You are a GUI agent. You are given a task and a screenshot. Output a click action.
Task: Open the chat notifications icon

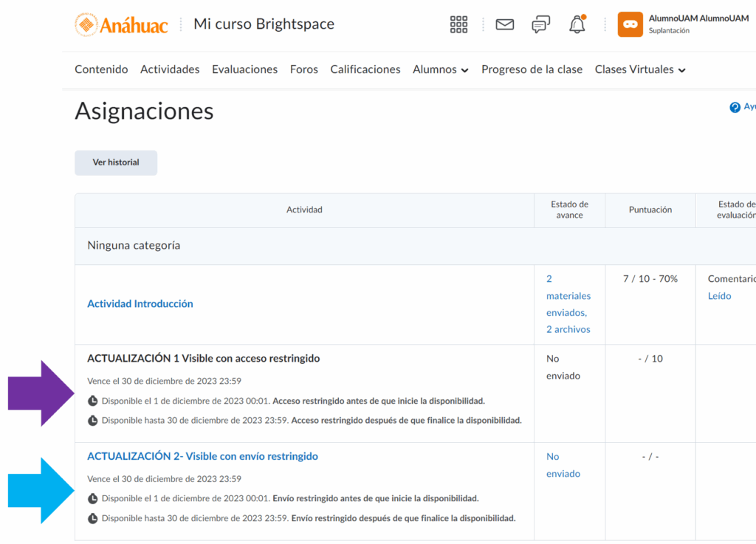click(540, 24)
